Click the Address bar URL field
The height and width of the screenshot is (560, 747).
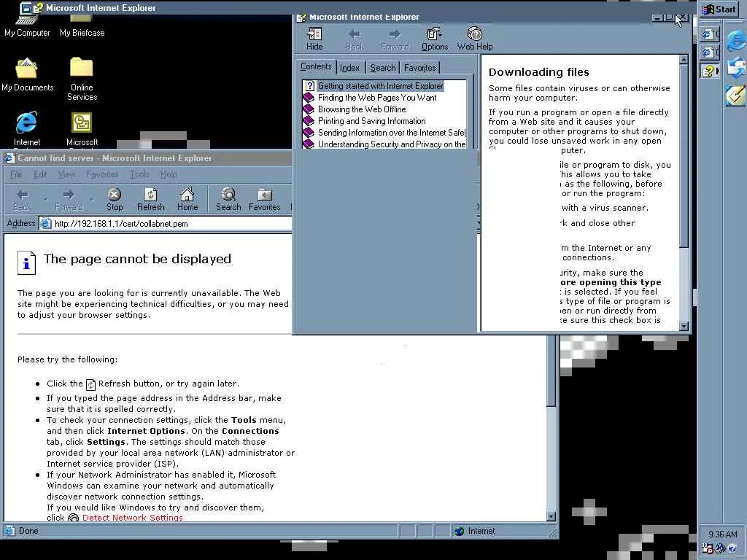tap(166, 223)
